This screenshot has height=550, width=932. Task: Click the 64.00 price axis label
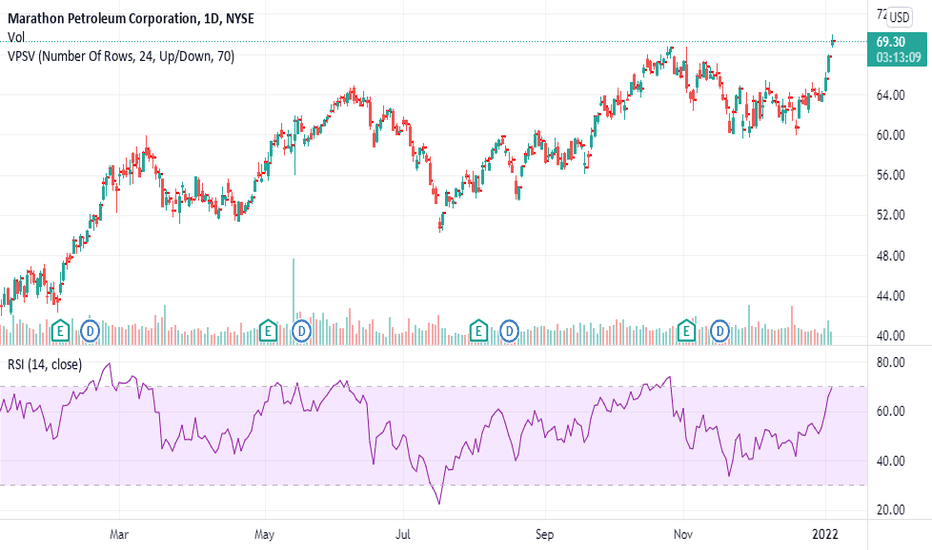(x=890, y=95)
